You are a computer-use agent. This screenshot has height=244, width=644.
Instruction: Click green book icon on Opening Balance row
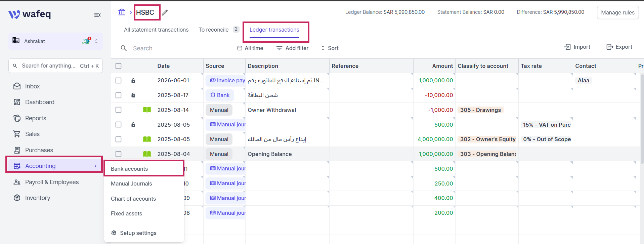click(x=147, y=154)
